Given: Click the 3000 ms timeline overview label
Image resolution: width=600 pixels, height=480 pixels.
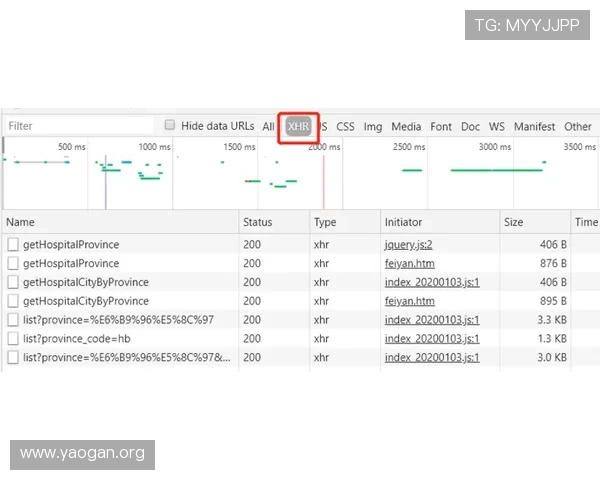Looking at the screenshot, I should [x=495, y=147].
